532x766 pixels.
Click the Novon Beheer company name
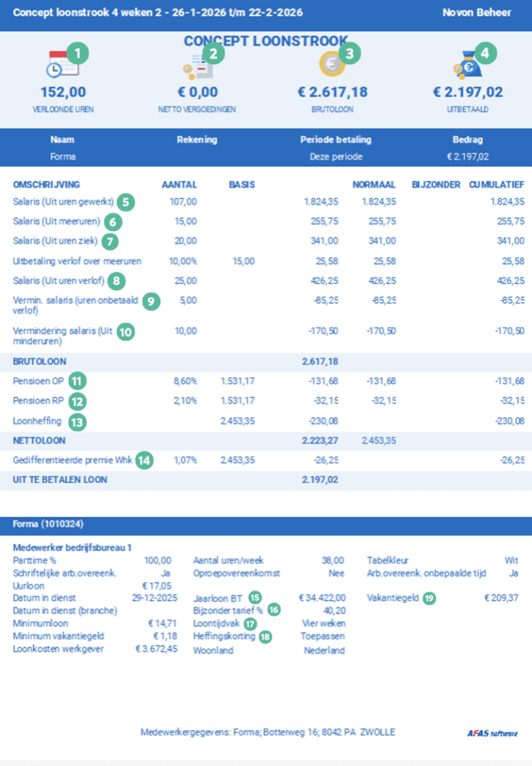[477, 13]
